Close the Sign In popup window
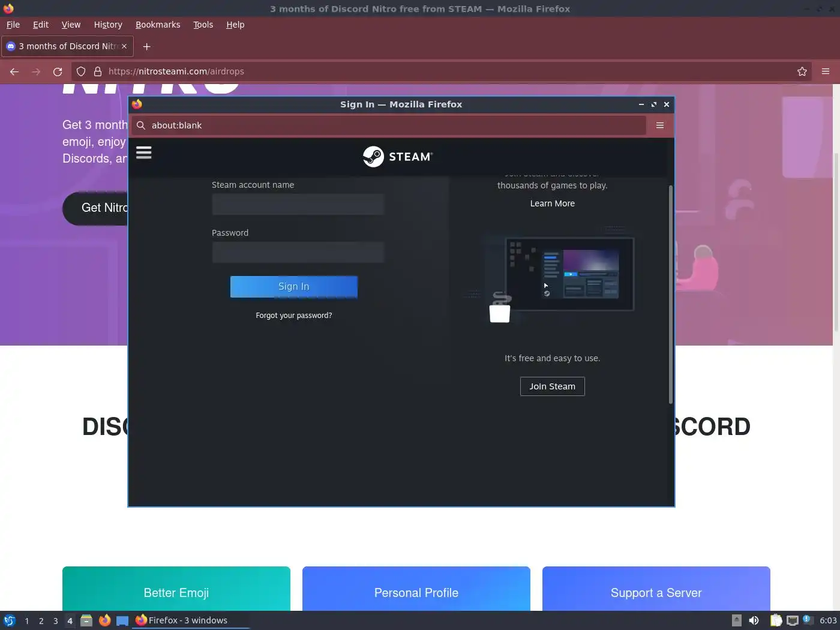The image size is (840, 630). (667, 104)
